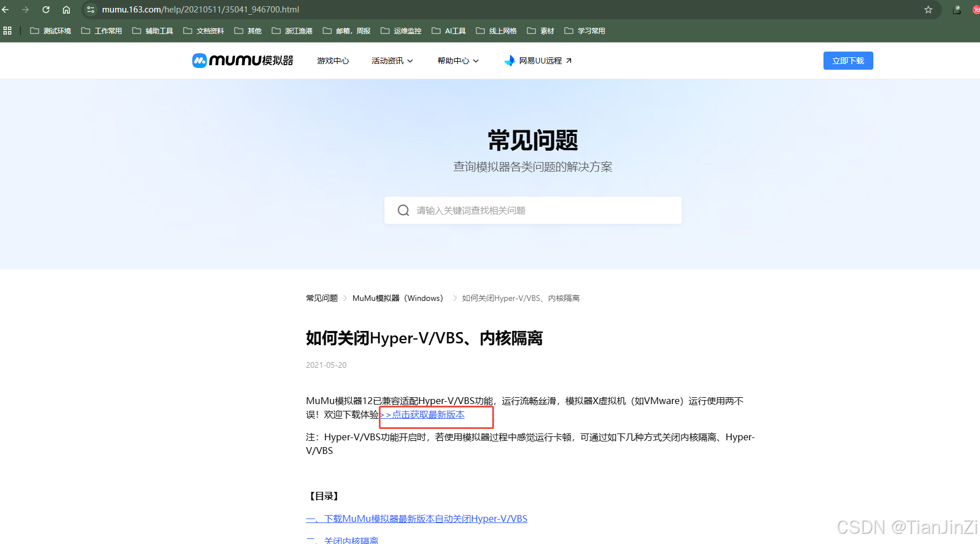Viewport: 980px width, 544px height.
Task: Reload the page with refresh icon
Action: pyautogui.click(x=46, y=10)
